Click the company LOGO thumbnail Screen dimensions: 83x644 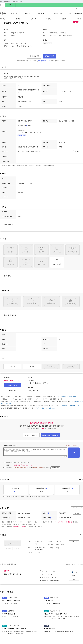(12, 543)
